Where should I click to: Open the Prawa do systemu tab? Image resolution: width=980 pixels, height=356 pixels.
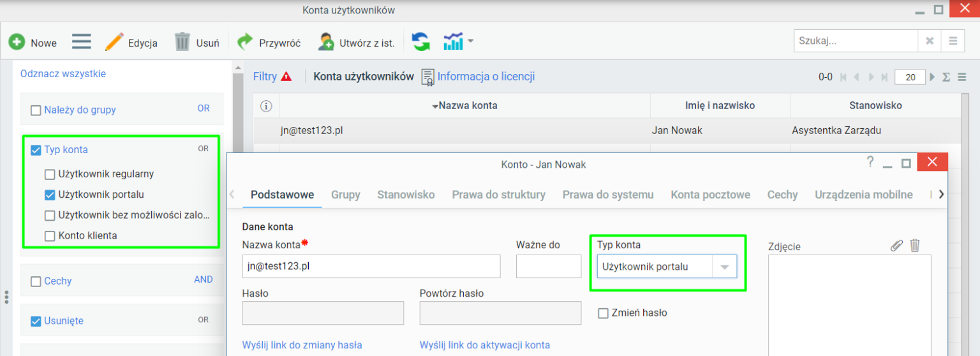[x=608, y=195]
